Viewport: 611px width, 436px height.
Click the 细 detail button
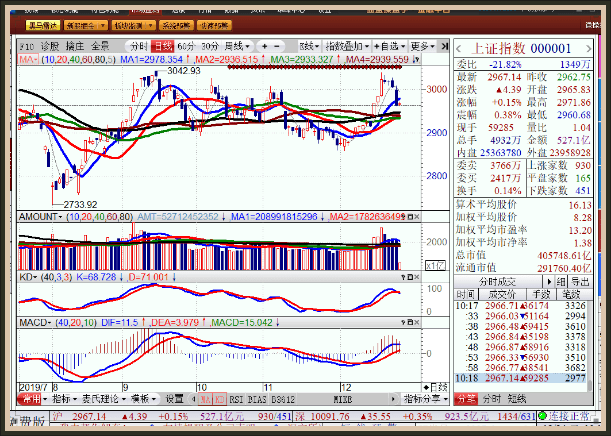[561, 282]
